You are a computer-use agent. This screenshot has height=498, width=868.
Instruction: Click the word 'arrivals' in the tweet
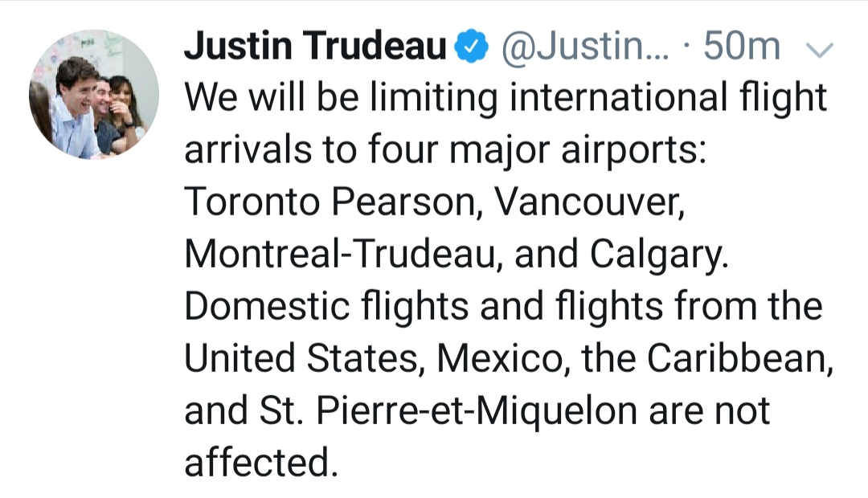pos(248,149)
